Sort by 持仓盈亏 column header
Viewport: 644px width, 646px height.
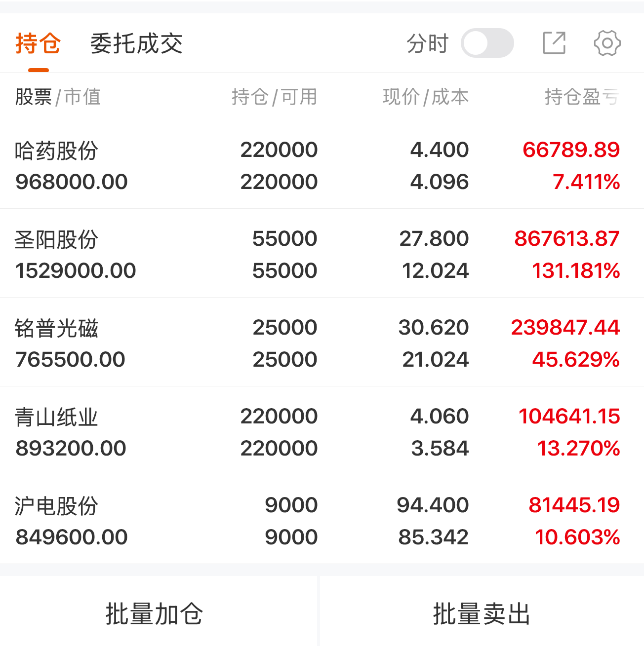coord(582,97)
